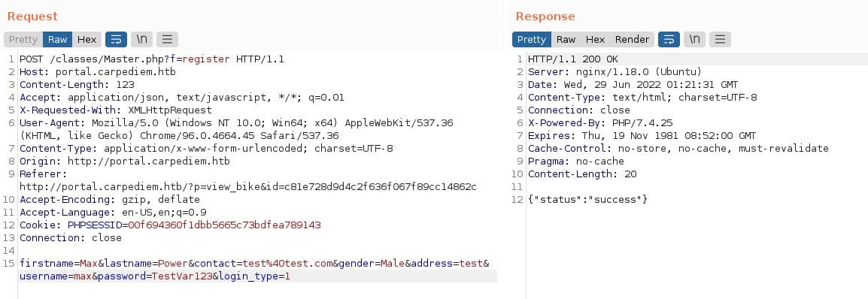Click the request body parameters line
This screenshot has height=299, width=868.
[x=254, y=270]
